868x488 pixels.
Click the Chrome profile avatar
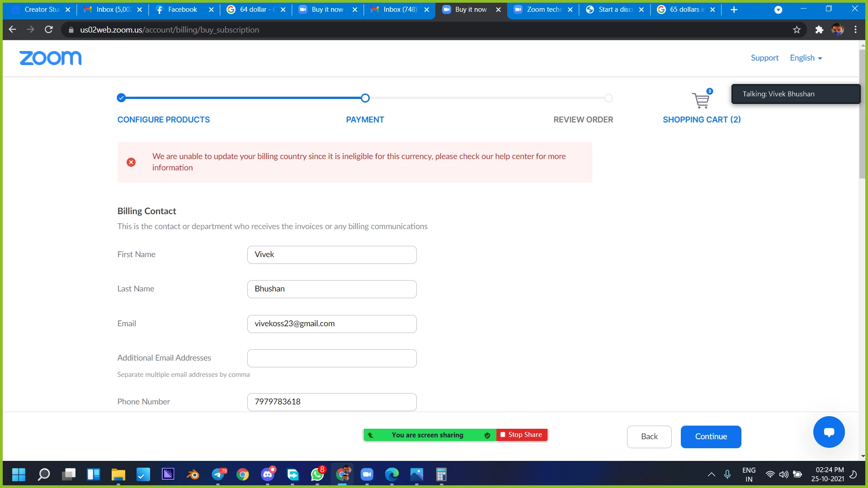coord(837,30)
